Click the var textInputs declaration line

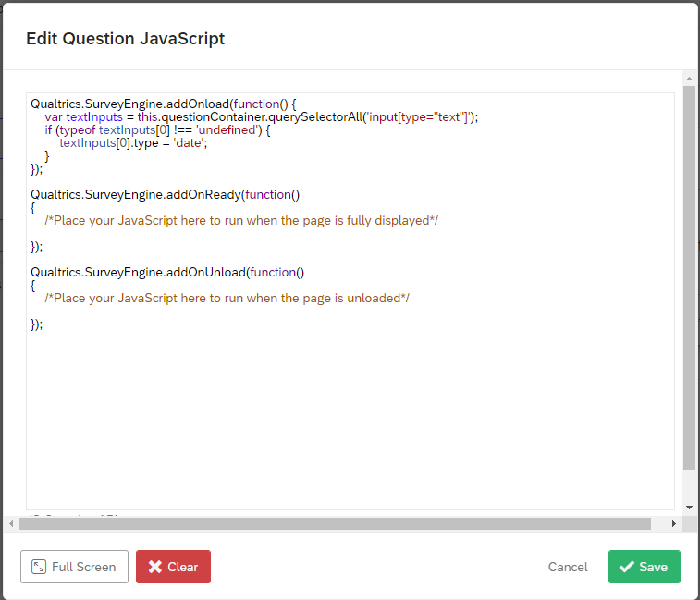[261, 116]
